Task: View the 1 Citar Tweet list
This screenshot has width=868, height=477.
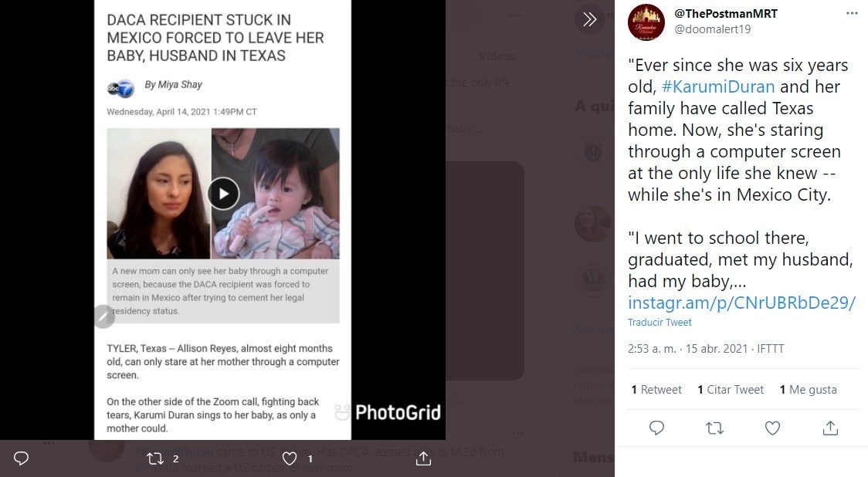Action: coord(730,390)
